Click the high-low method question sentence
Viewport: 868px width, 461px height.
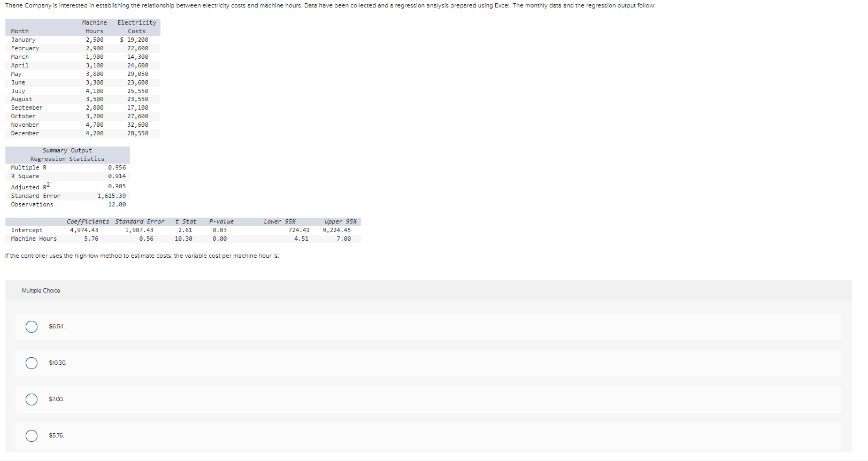tap(142, 256)
